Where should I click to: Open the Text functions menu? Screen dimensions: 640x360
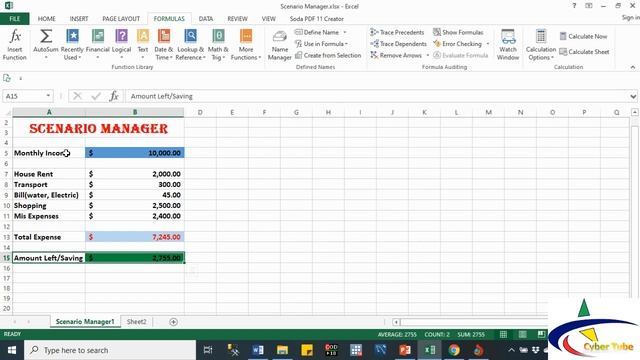pos(142,44)
